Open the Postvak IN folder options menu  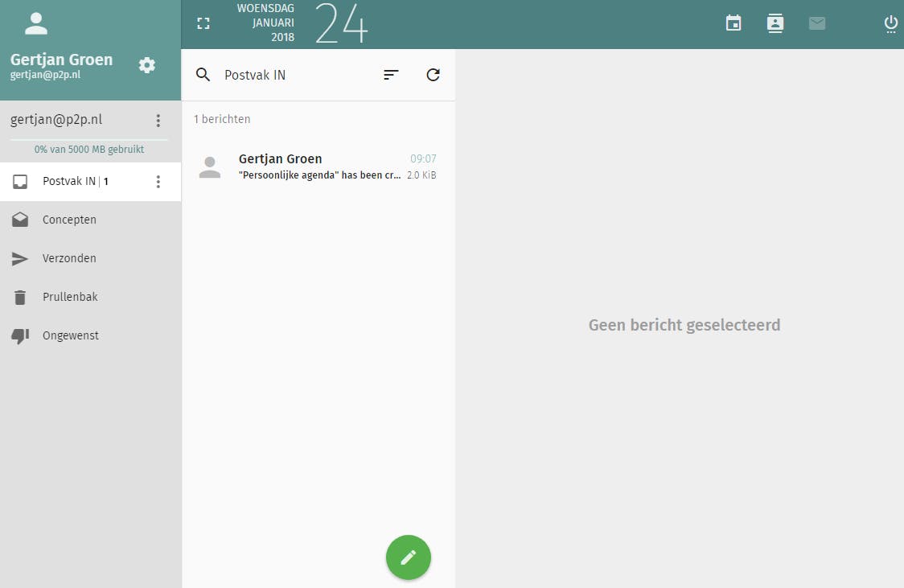tap(158, 181)
